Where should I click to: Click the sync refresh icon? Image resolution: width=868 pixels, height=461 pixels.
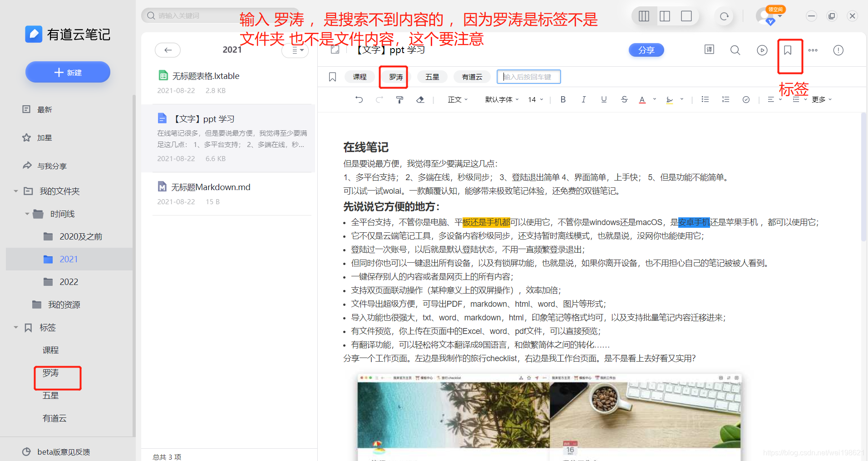pyautogui.click(x=724, y=16)
